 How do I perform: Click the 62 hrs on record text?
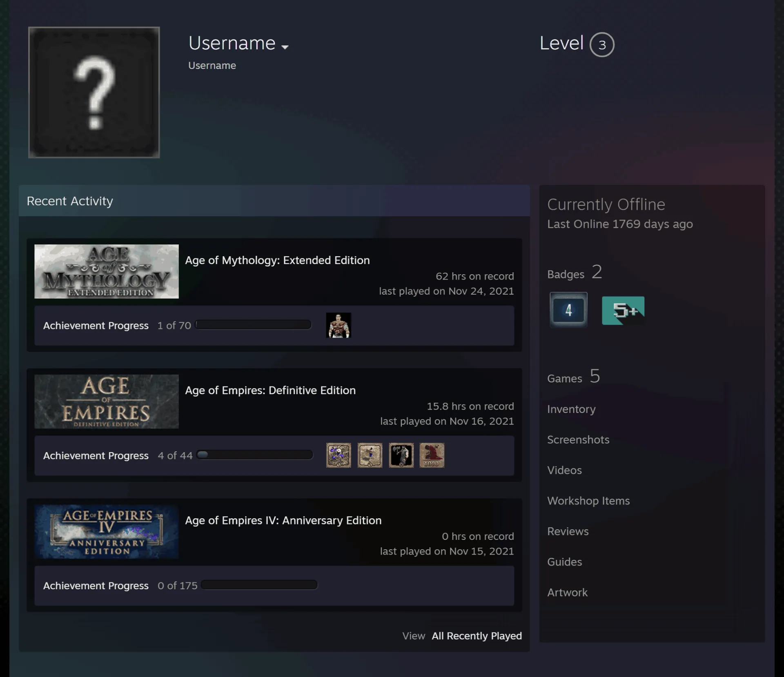tap(475, 276)
